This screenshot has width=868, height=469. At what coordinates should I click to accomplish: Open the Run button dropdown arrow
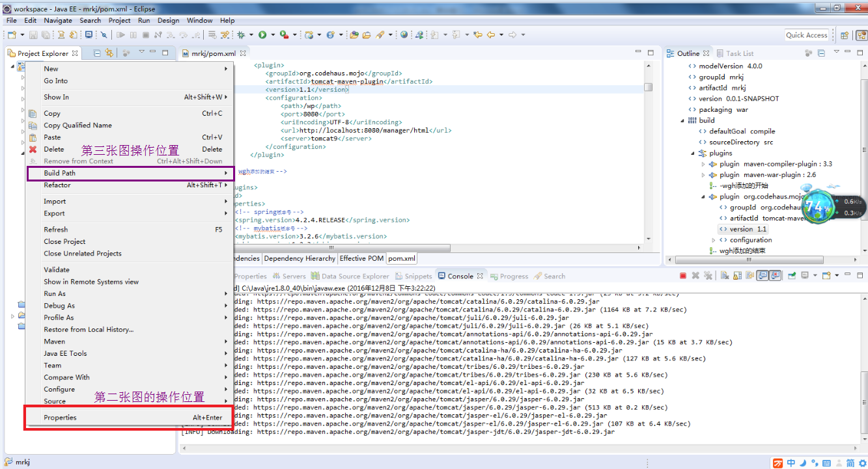point(272,35)
